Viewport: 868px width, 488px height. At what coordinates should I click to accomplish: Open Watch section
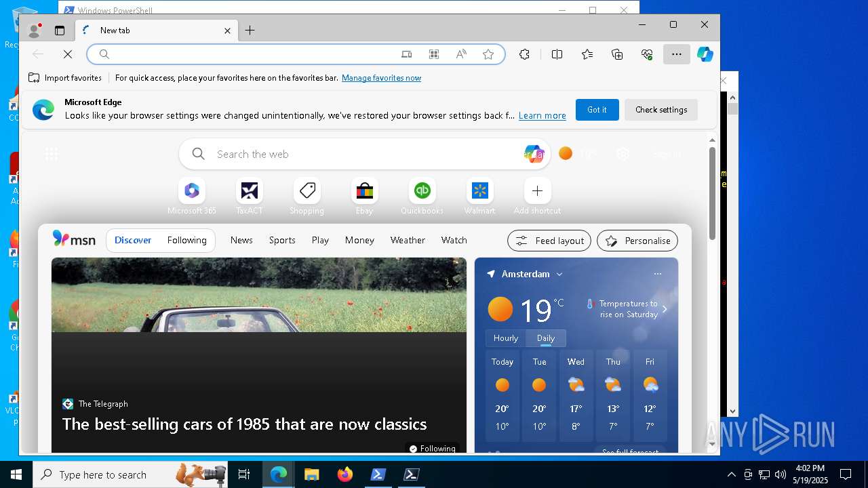[454, 240]
